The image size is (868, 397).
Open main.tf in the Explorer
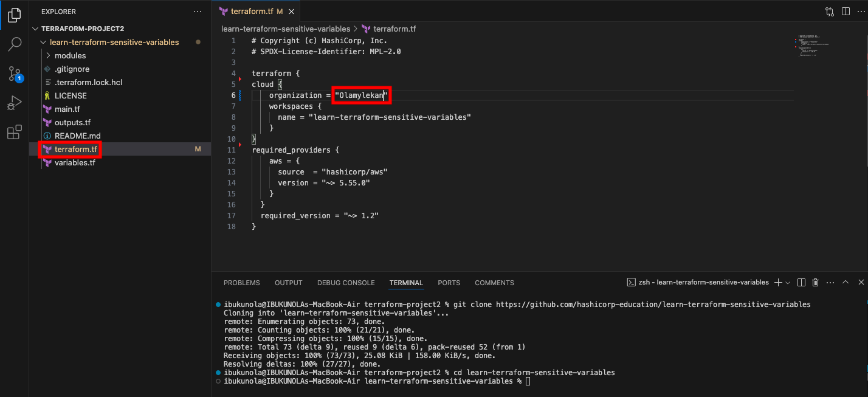[x=120, y=109]
